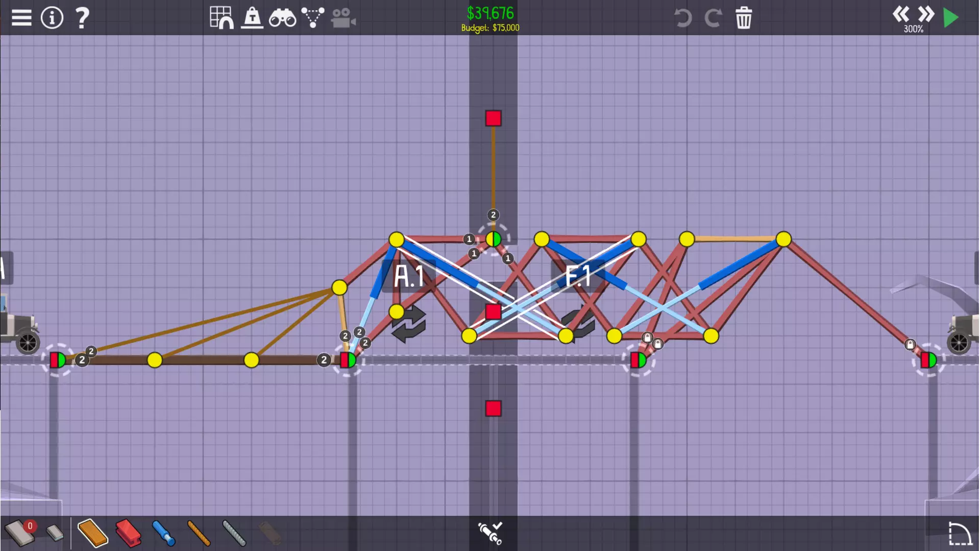Viewport: 980px width, 551px height.
Task: Delete the bridge with the trash icon
Action: (x=744, y=18)
